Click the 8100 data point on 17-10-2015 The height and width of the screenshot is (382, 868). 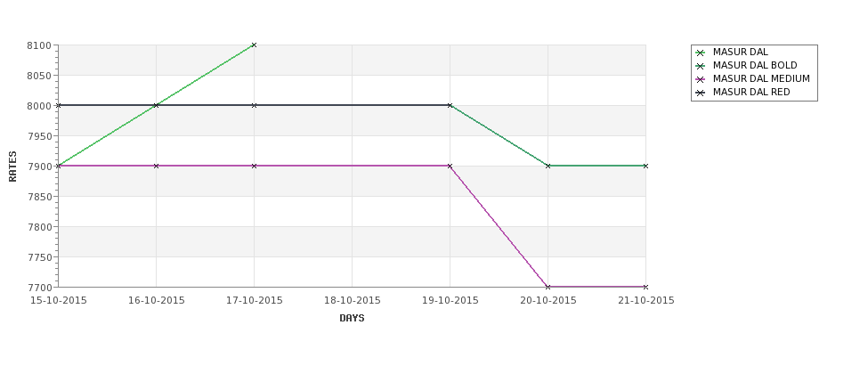(254, 45)
